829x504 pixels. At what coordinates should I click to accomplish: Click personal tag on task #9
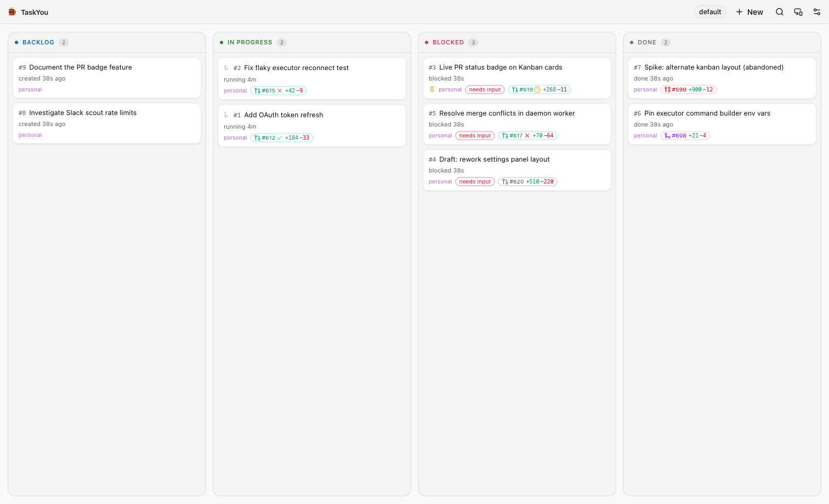click(x=30, y=90)
